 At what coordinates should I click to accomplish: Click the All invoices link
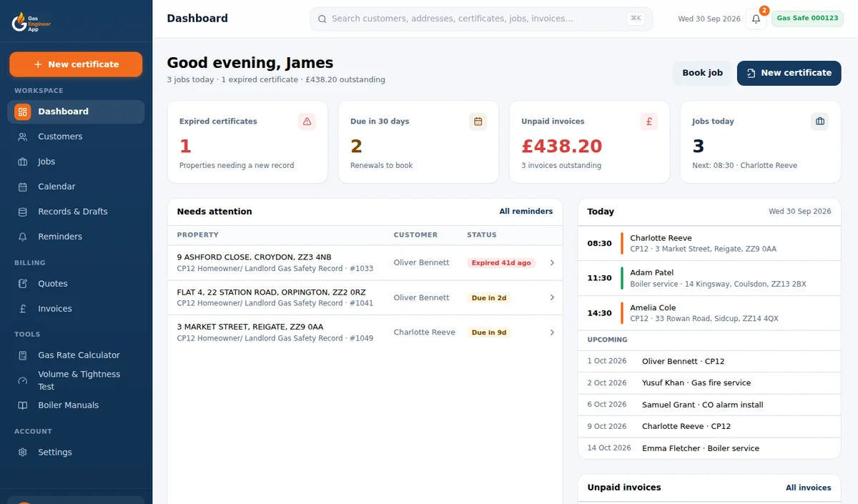pos(809,488)
